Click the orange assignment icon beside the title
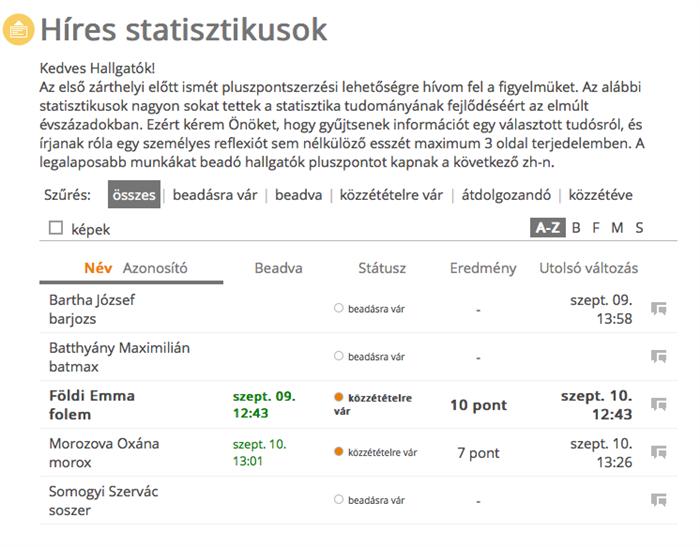The height and width of the screenshot is (547, 700). (x=18, y=30)
